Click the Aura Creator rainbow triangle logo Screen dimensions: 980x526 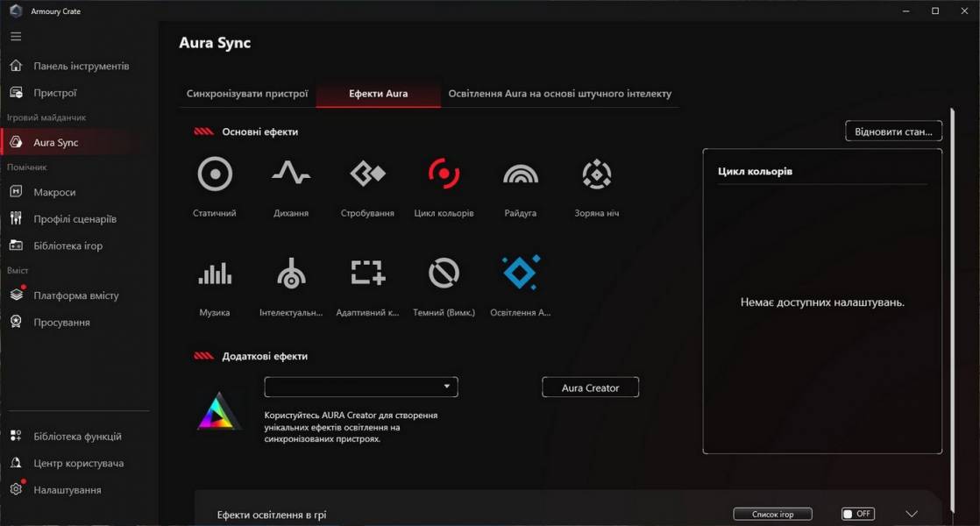[x=218, y=411]
